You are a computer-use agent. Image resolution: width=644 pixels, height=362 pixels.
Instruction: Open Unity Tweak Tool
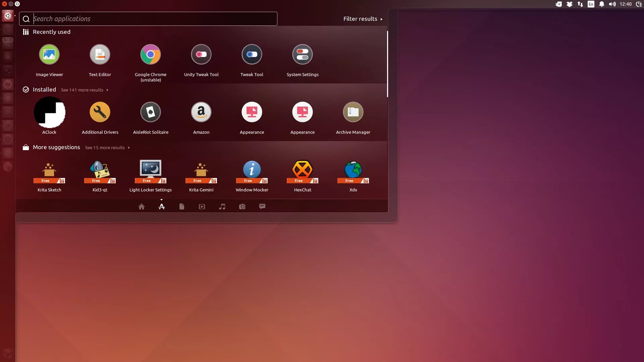[x=201, y=55]
